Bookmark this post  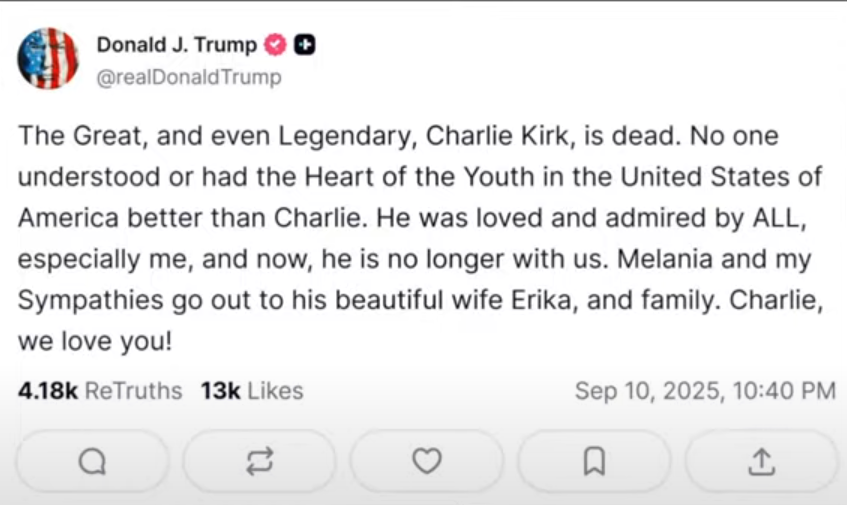[x=594, y=461]
